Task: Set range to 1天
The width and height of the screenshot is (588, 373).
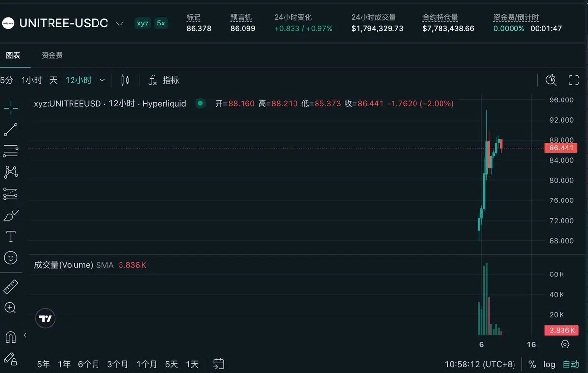Action: pyautogui.click(x=192, y=364)
